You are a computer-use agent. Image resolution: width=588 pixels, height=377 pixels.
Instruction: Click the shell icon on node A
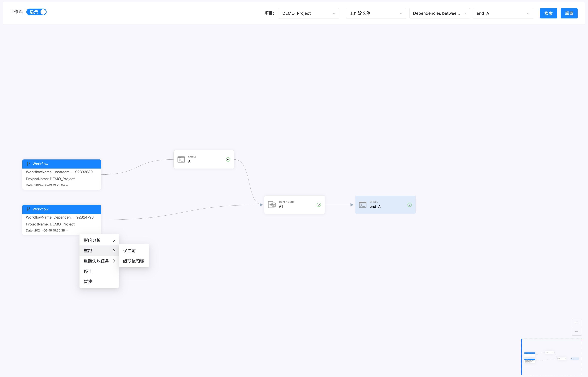181,160
